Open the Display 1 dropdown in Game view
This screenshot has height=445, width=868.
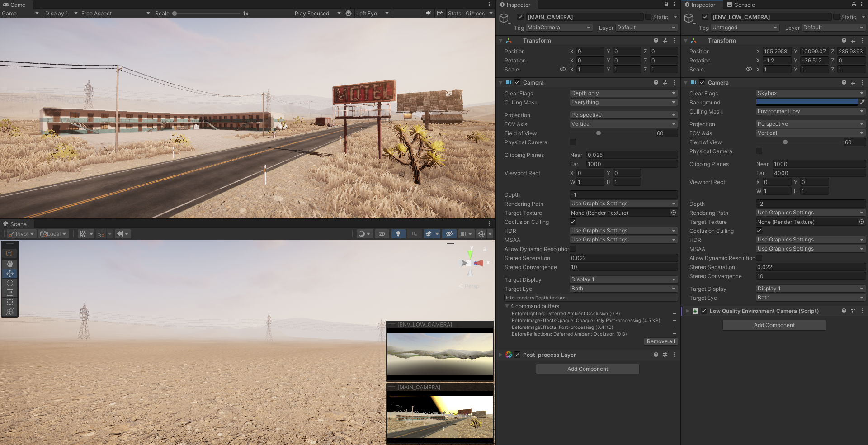(x=61, y=13)
